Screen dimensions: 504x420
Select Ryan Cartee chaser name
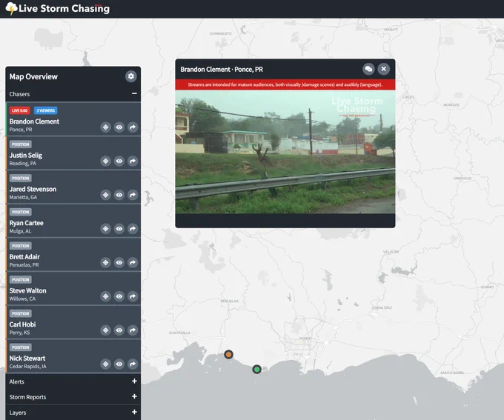pyautogui.click(x=27, y=223)
